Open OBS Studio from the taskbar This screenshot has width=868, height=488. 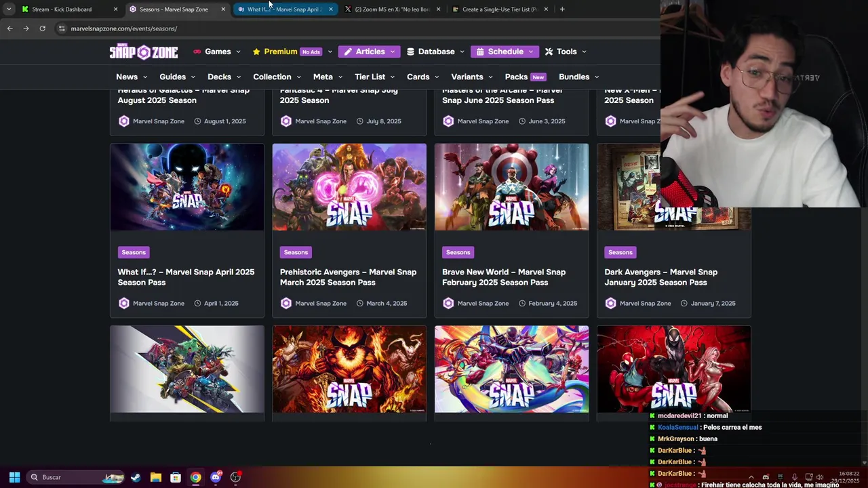(x=235, y=477)
